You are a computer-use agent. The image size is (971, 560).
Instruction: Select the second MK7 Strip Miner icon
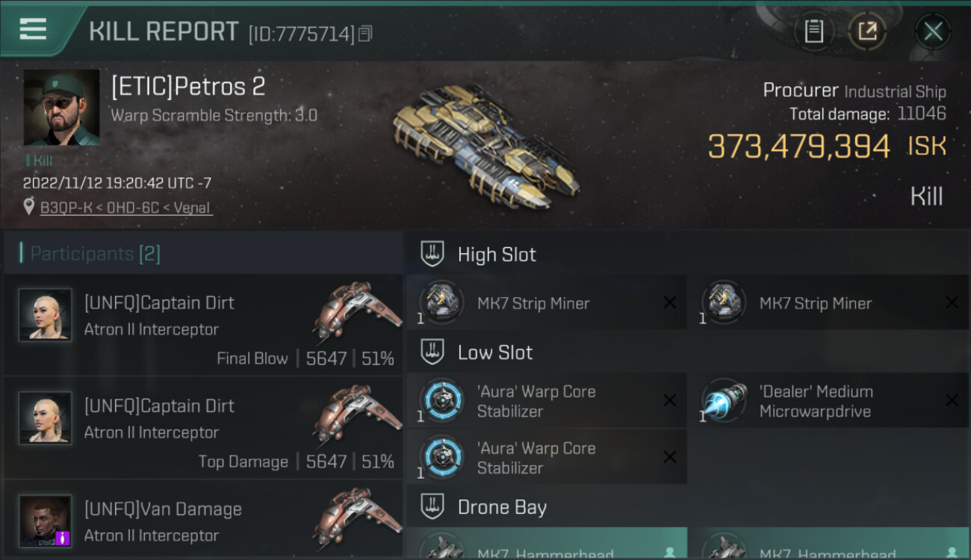pos(723,302)
